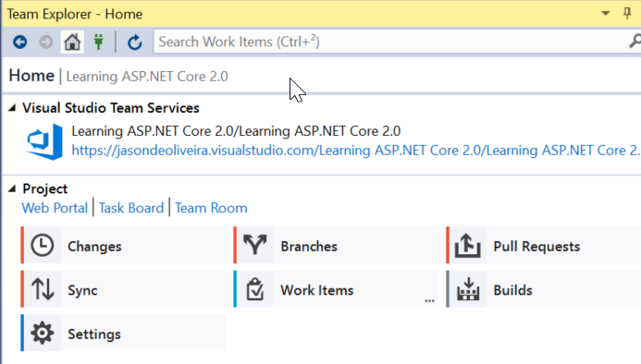Open the Team Explorer window options dropdown
Screen dimensions: 641x364
606,14
